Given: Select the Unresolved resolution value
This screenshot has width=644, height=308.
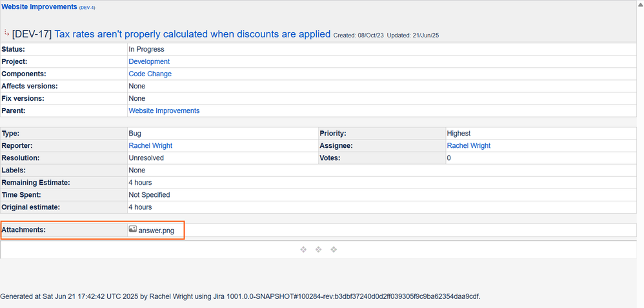Looking at the screenshot, I should tap(146, 158).
